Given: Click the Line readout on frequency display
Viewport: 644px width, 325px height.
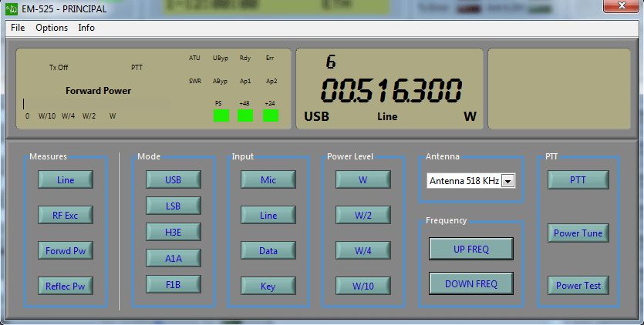Looking at the screenshot, I should tap(387, 116).
